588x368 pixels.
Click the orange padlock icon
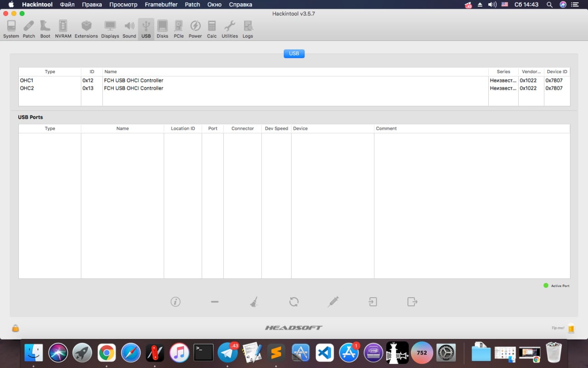[x=16, y=328]
